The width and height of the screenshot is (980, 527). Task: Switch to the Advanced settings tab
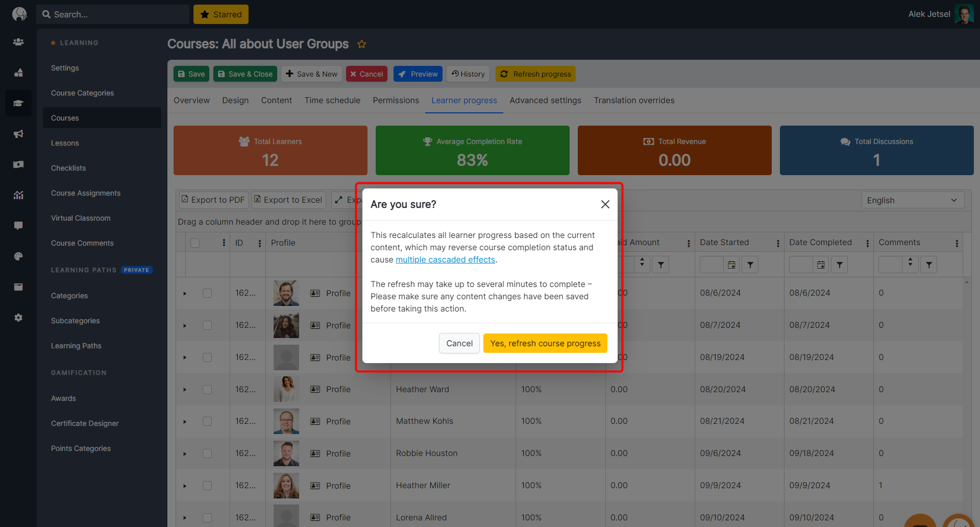(x=545, y=101)
